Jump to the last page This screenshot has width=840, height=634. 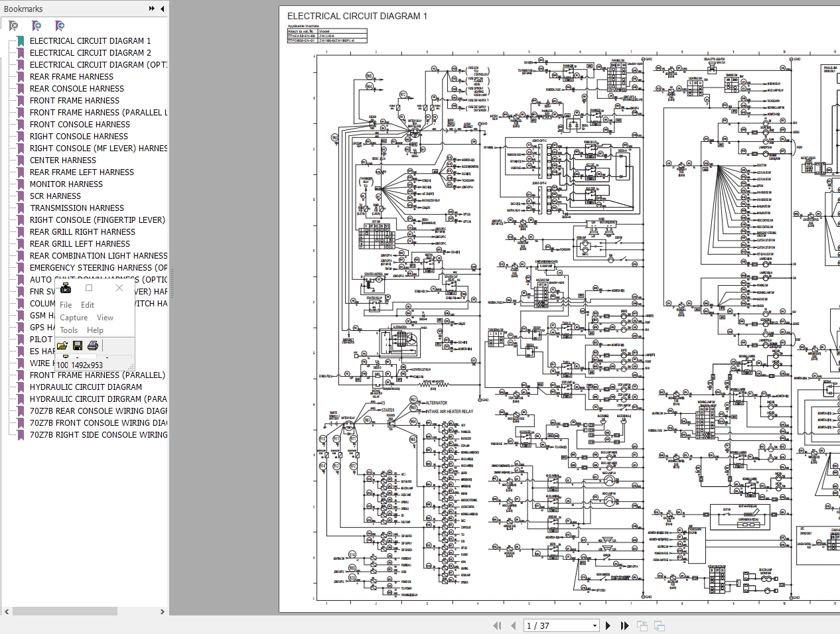pyautogui.click(x=624, y=625)
